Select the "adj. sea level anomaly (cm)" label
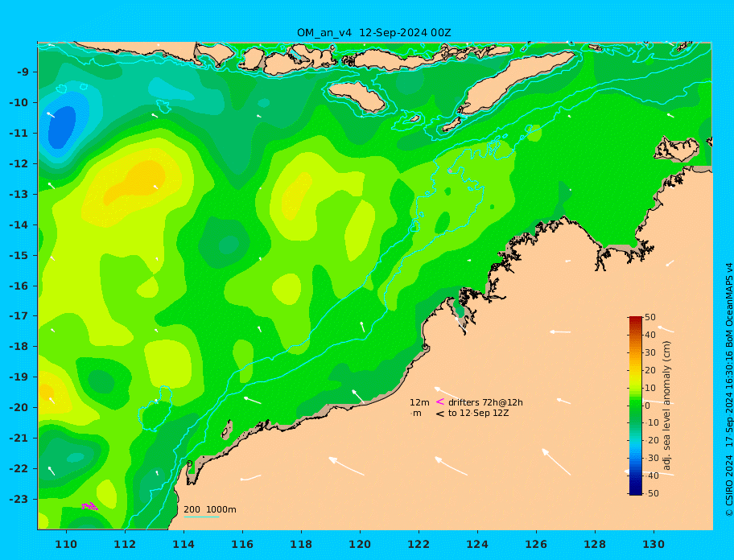The height and width of the screenshot is (560, 734). 666,406
